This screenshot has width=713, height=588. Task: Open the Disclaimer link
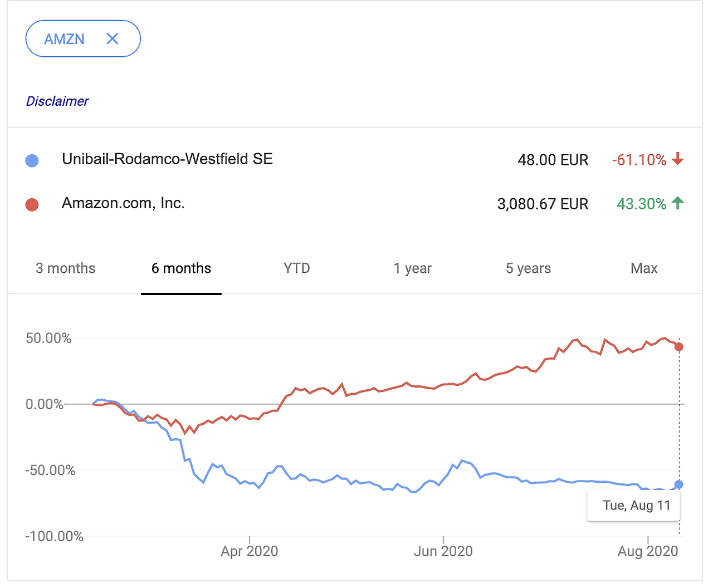tap(57, 101)
